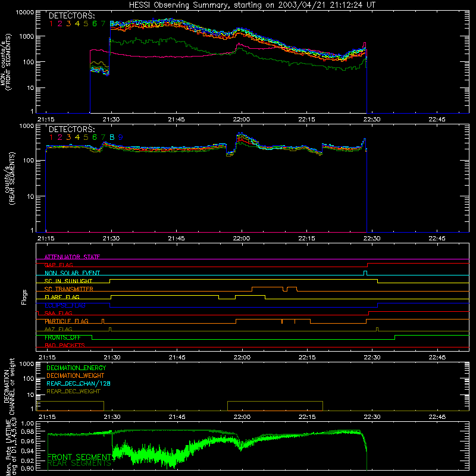Image resolution: width=476 pixels, height=476 pixels.
Task: Click the ATTENUATOR_STATE flag label
Action: tap(72, 257)
